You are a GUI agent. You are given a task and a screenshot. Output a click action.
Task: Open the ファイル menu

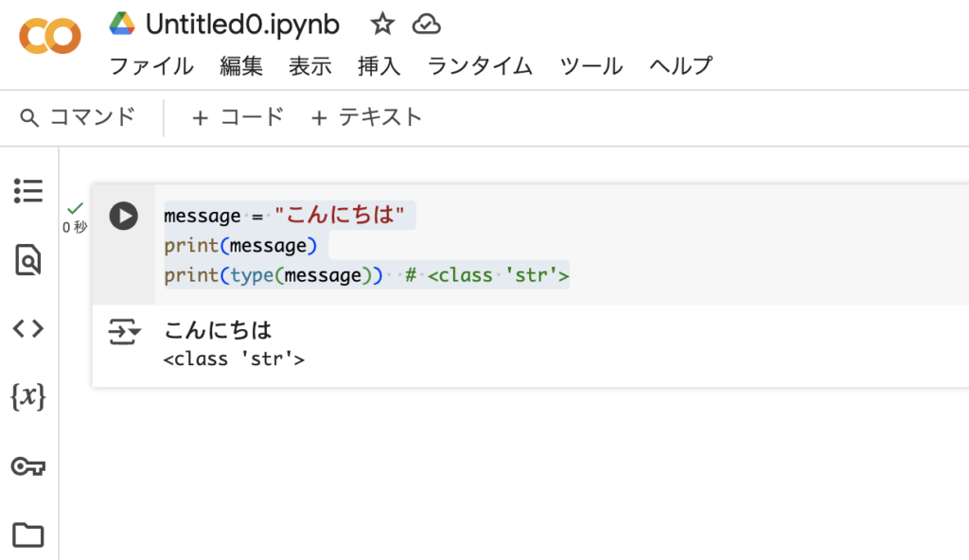tap(151, 65)
